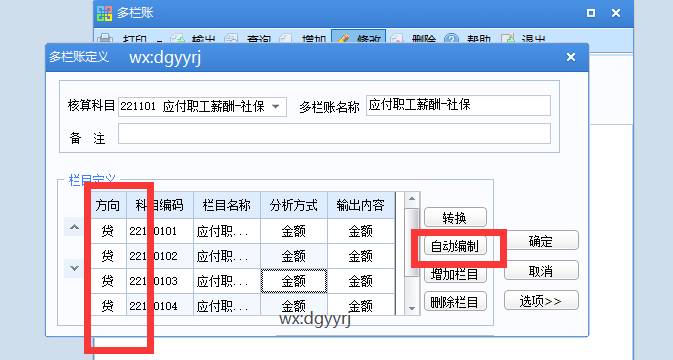The height and width of the screenshot is (360, 673).
Task: Select 栏目名称 cell of 0101 row
Action: point(227,231)
